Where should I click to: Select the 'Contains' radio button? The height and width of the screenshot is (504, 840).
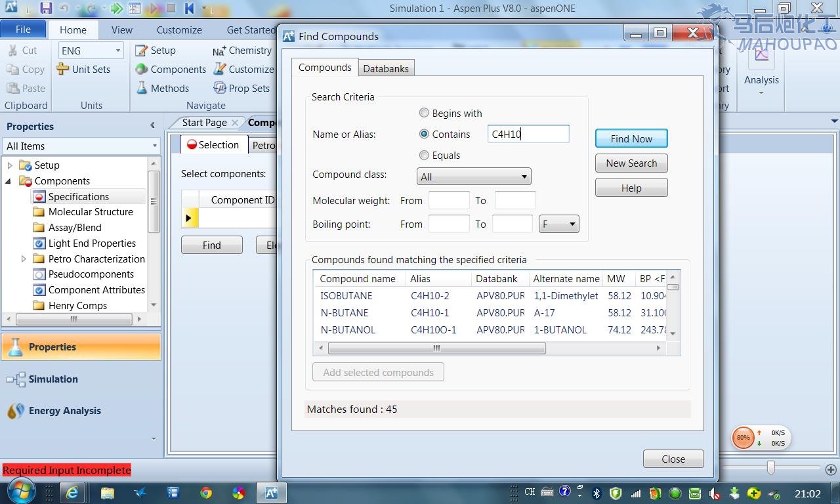point(424,134)
